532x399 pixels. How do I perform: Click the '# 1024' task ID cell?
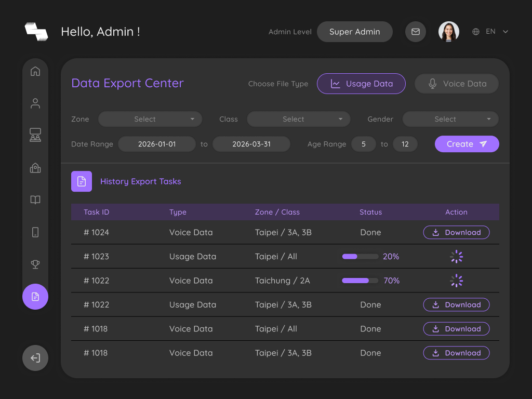[x=96, y=232]
